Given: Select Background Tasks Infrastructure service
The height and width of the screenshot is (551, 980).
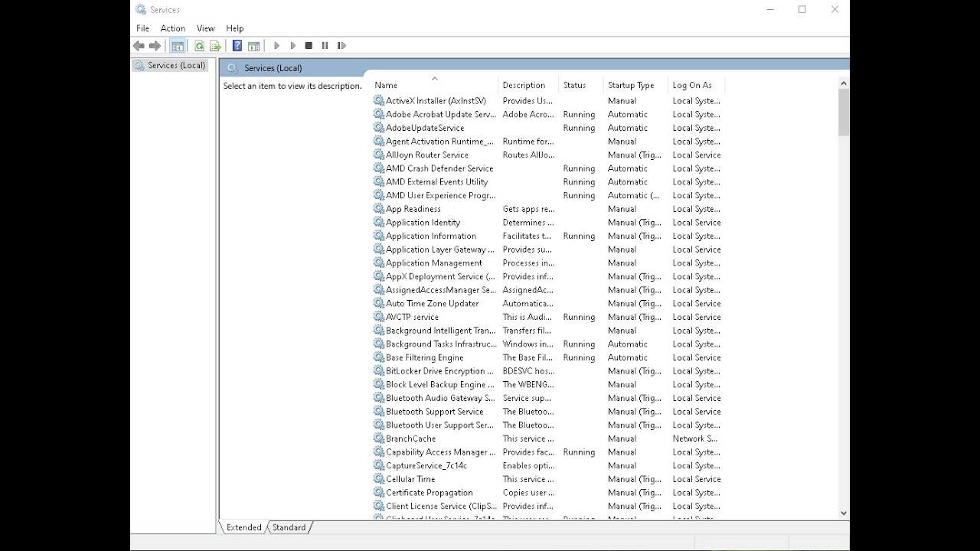Looking at the screenshot, I should 547,344.
